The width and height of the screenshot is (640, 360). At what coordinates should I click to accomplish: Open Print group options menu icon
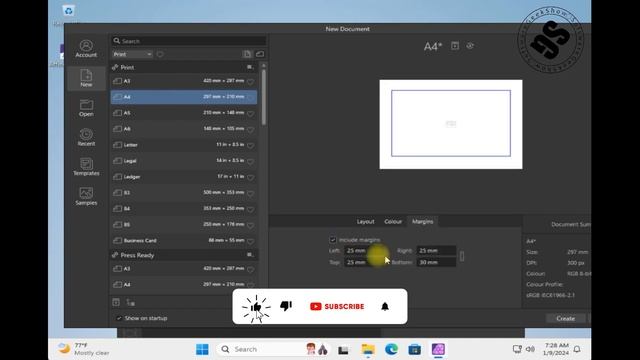click(250, 67)
